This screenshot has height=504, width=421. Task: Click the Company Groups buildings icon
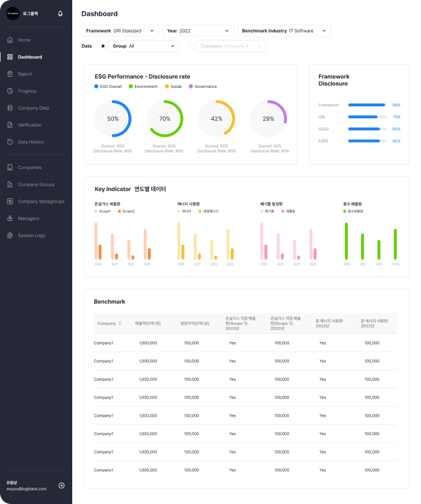coord(10,184)
